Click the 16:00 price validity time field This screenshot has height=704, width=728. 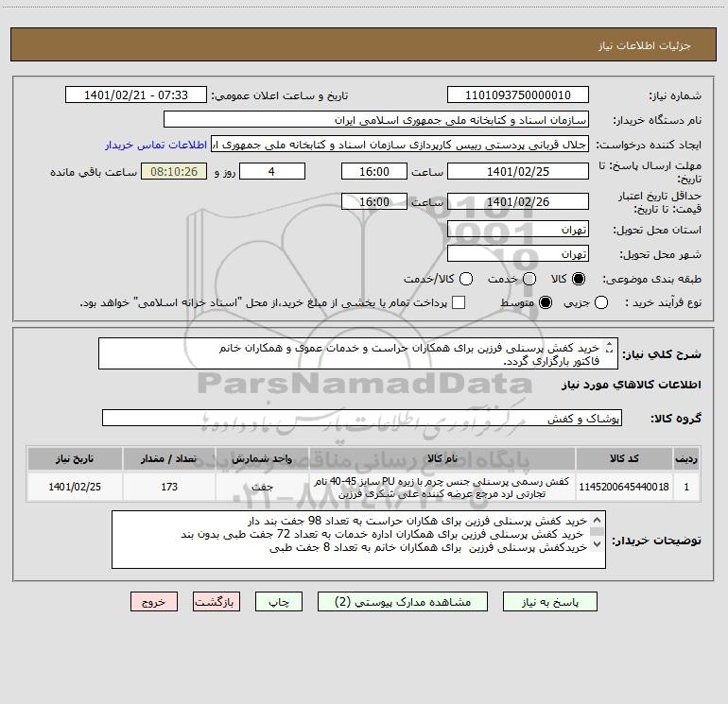tap(374, 201)
